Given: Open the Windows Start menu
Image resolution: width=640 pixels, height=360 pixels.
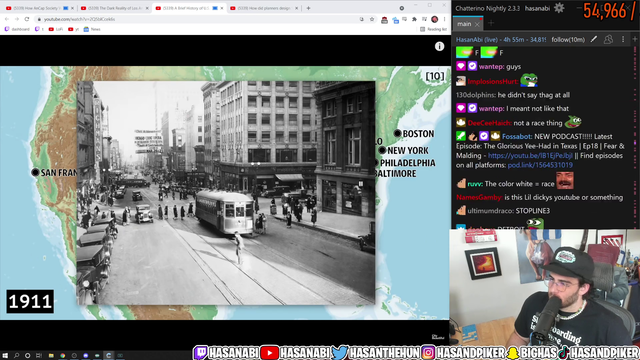Looking at the screenshot, I should coord(5,356).
